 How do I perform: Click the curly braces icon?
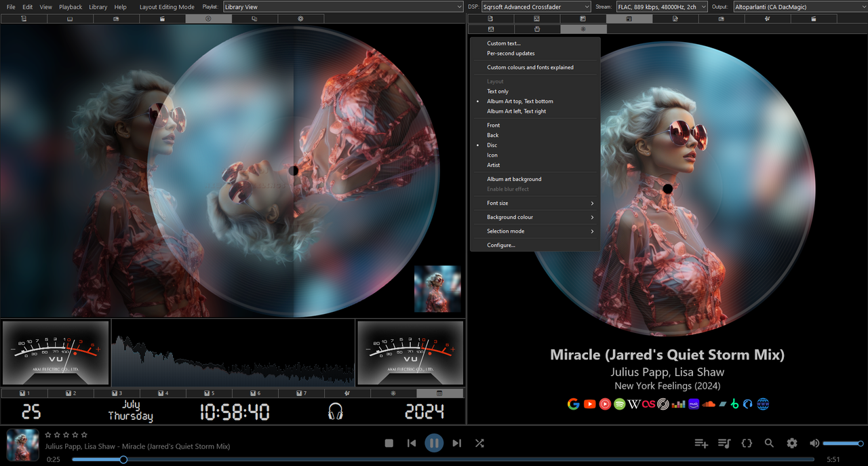pos(747,443)
